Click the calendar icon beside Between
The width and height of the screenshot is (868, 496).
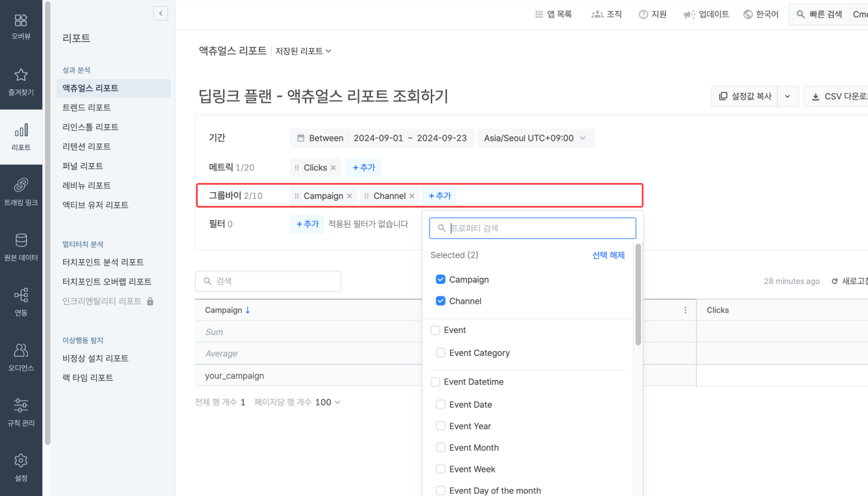pyautogui.click(x=301, y=138)
